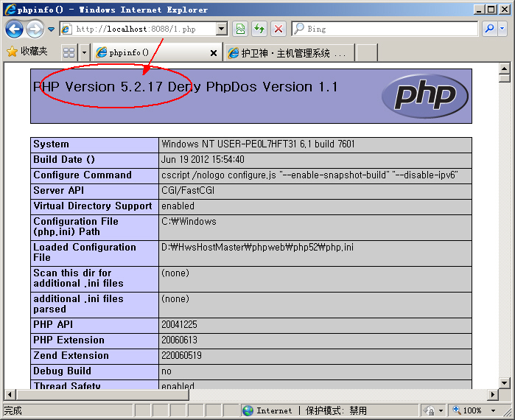Select the Virtual Directory Support label
Viewport: 515px width, 420px height.
tap(93, 206)
